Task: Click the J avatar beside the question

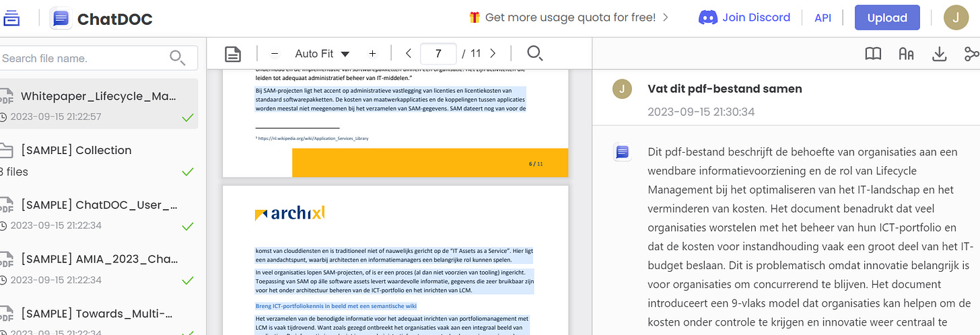Action: click(623, 89)
